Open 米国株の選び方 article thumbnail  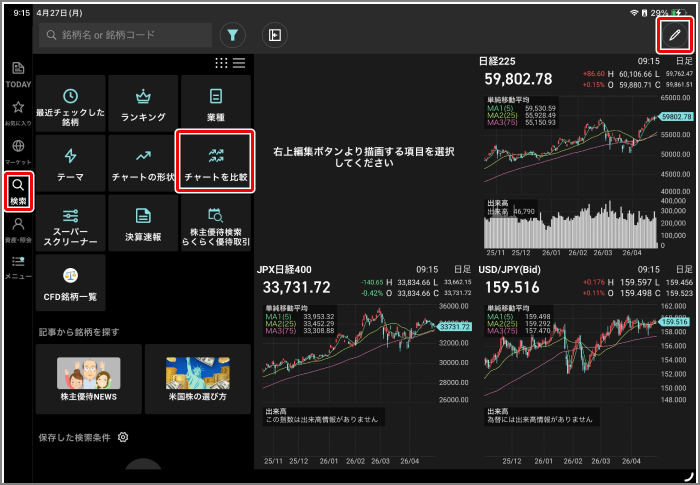(x=198, y=379)
